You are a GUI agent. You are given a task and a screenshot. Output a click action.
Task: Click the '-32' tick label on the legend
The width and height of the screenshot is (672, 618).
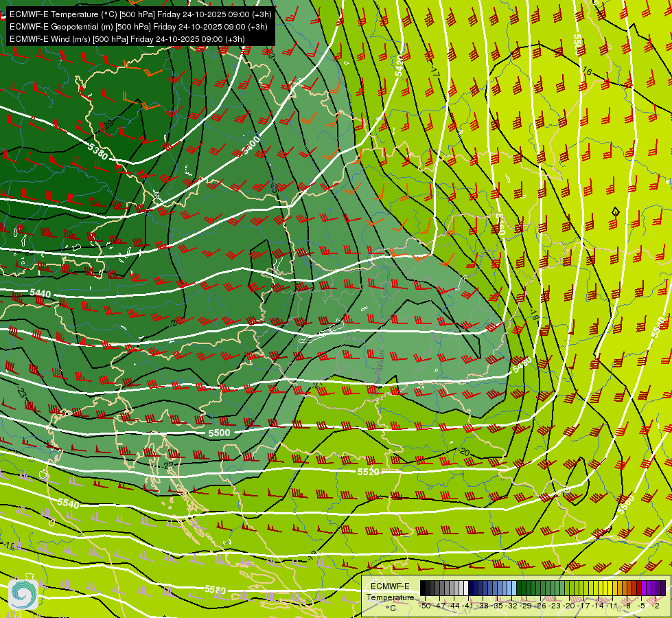(511, 606)
